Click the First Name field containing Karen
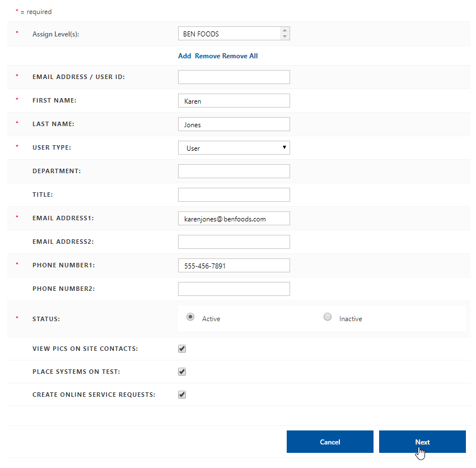 pyautogui.click(x=234, y=100)
